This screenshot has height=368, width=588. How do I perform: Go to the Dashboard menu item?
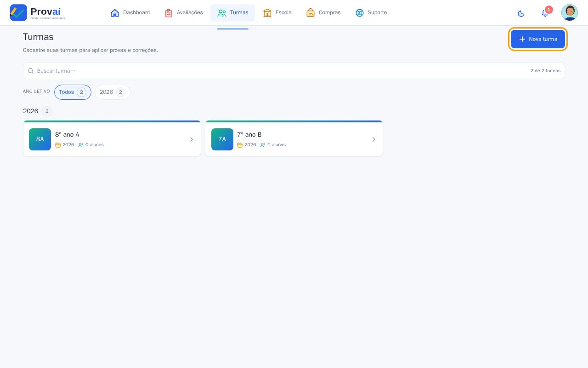pyautogui.click(x=130, y=13)
